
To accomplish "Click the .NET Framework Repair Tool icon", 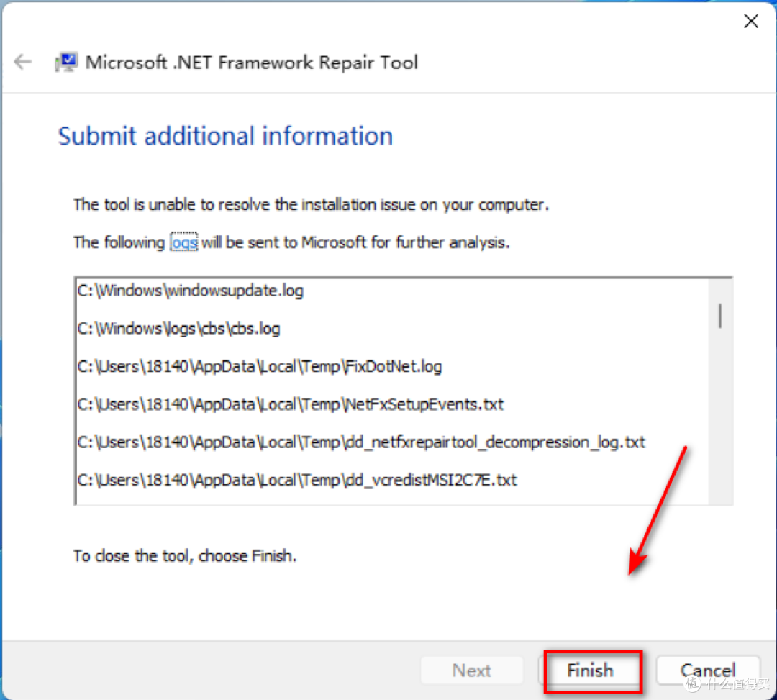I will point(66,61).
